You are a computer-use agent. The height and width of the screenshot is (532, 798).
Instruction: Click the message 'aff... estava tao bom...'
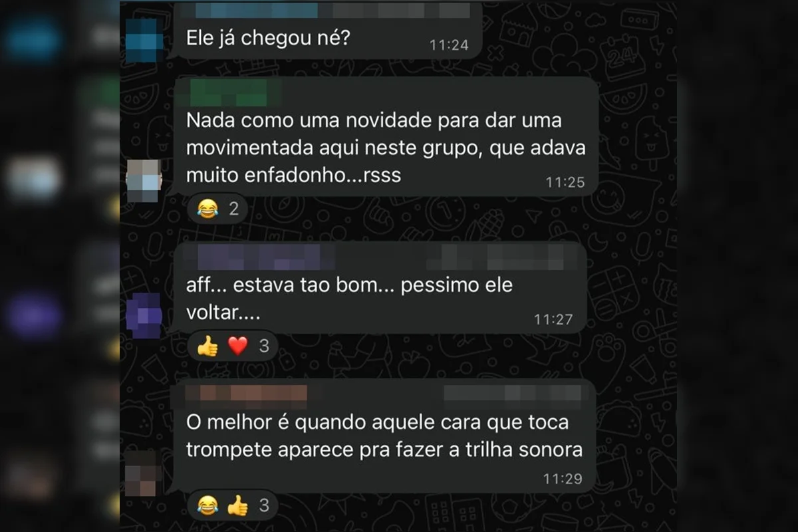(350, 299)
